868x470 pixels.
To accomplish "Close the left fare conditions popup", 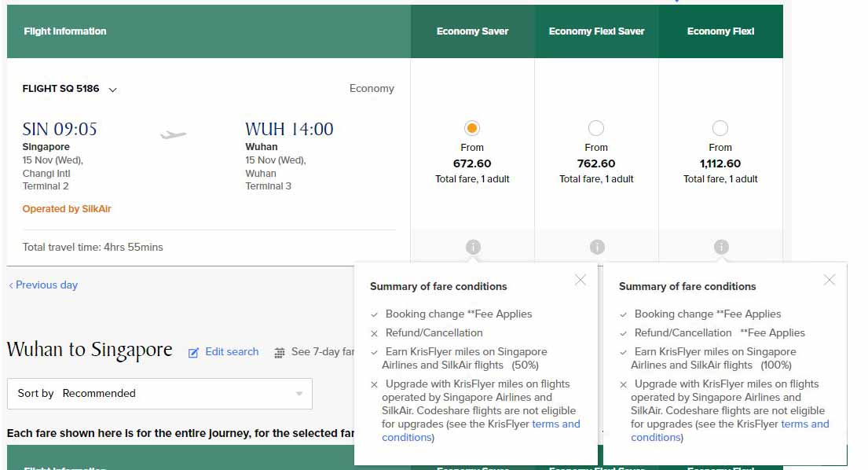I will tap(580, 280).
